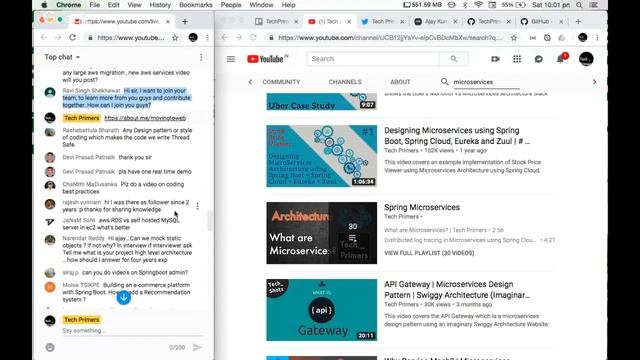Image resolution: width=640 pixels, height=360 pixels.
Task: Click the Uber Case Study video thumbnail
Action: tap(322, 102)
